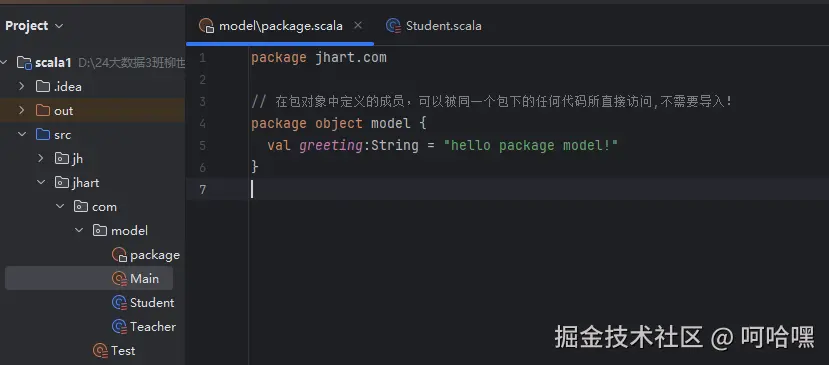Screen dimensions: 829x365
Task: Click gutter line number 5
Action: pos(203,145)
